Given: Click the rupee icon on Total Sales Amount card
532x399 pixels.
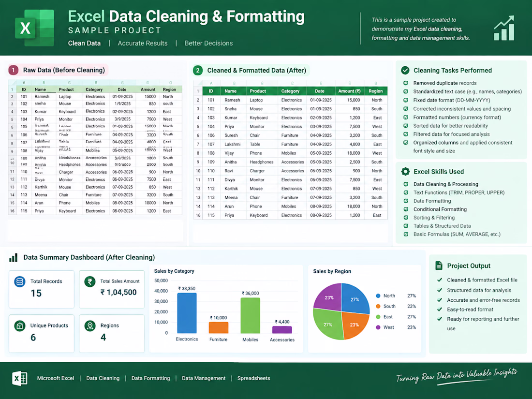Looking at the screenshot, I should pos(90,281).
